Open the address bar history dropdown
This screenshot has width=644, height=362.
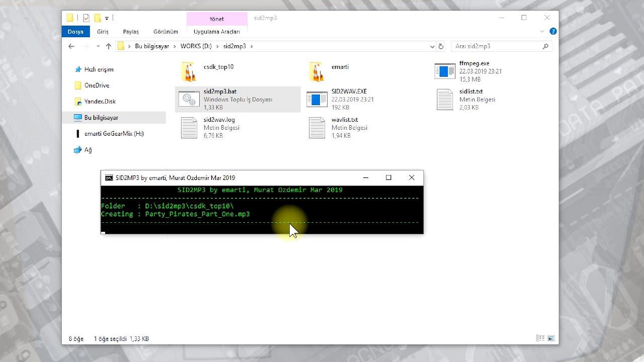[432, 46]
